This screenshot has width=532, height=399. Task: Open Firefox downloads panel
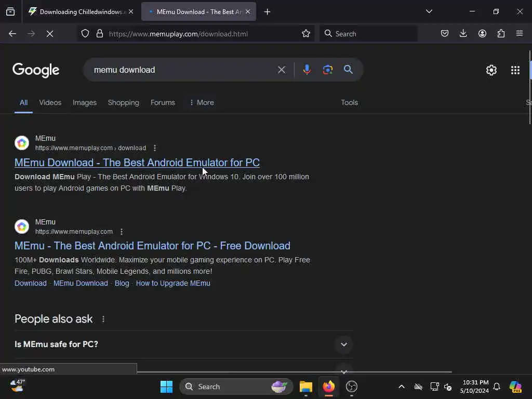point(463,34)
